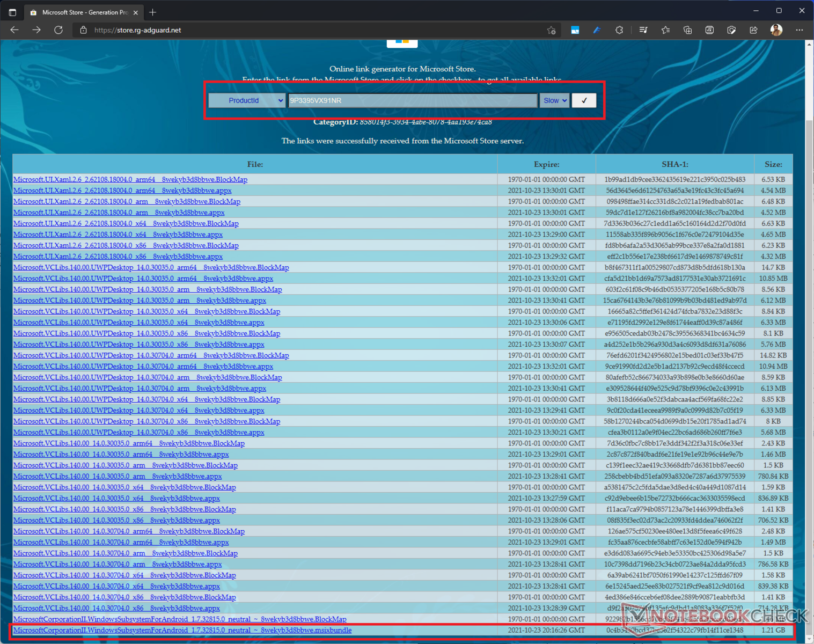Select the 10.85 MB size cell

[x=773, y=279]
